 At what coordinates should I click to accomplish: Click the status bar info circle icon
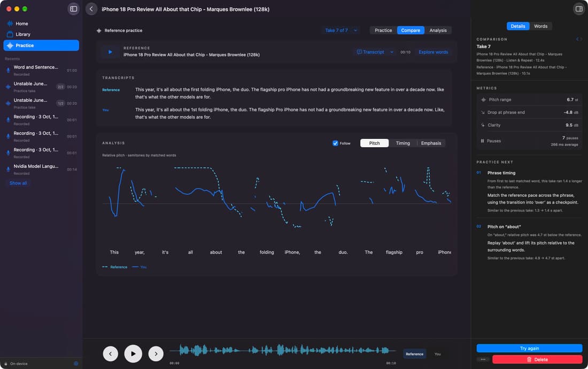coord(76,364)
